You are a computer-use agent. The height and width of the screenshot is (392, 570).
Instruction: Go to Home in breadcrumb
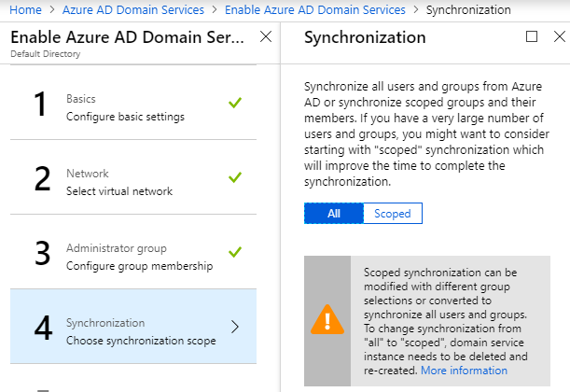point(26,9)
